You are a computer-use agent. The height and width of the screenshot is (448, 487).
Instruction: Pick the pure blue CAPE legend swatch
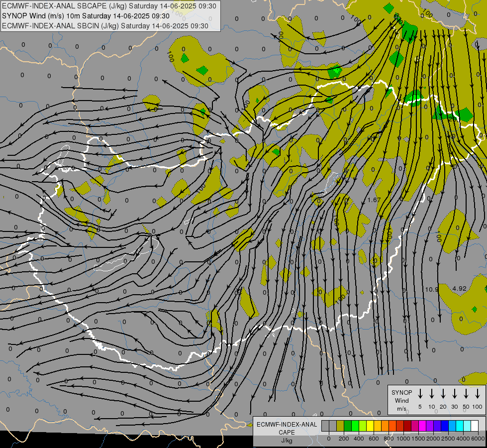(x=445, y=426)
